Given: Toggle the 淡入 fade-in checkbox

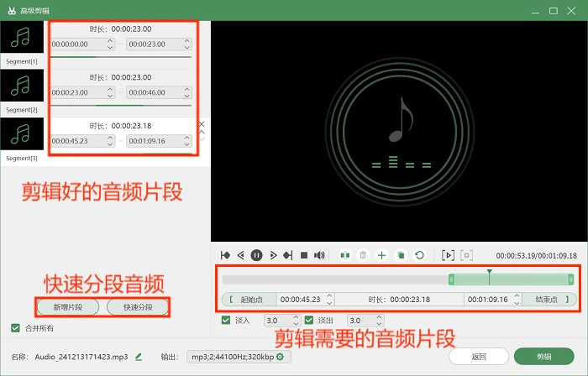Looking at the screenshot, I should (x=226, y=321).
